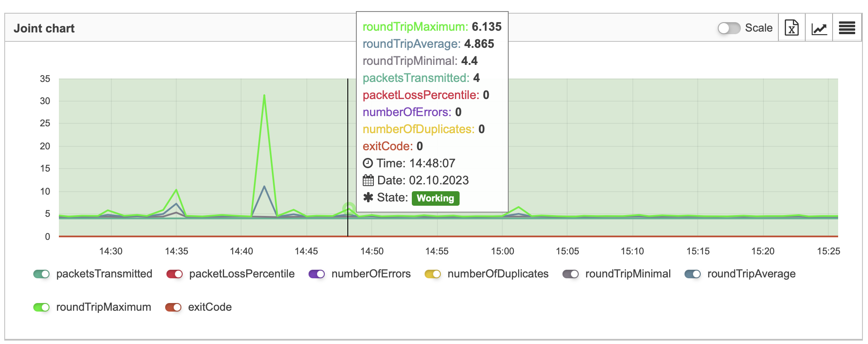Click the 'roundTripMaximum: 6.135' tooltip line
The width and height of the screenshot is (868, 344).
(x=432, y=26)
